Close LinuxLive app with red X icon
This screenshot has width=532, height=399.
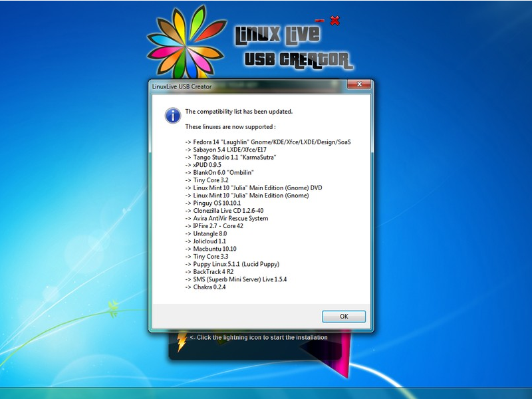coord(334,21)
